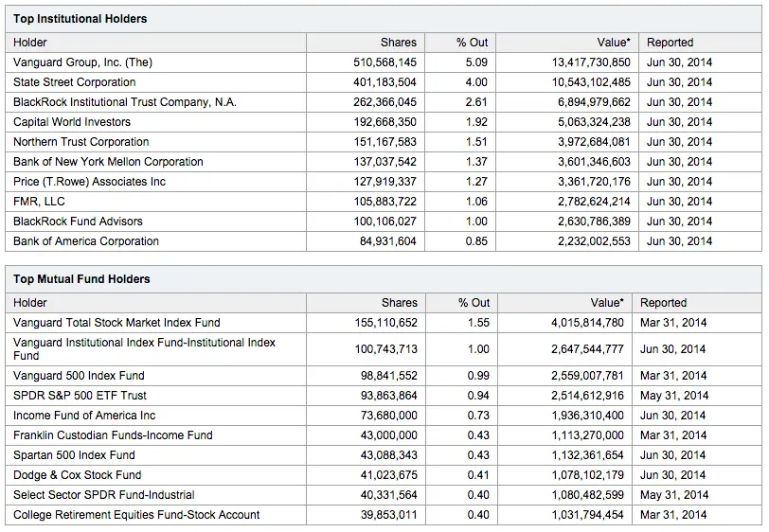This screenshot has width=769, height=532.
Task: Click 'Price (T.Rowe) Associates Inc' row
Action: point(383,182)
